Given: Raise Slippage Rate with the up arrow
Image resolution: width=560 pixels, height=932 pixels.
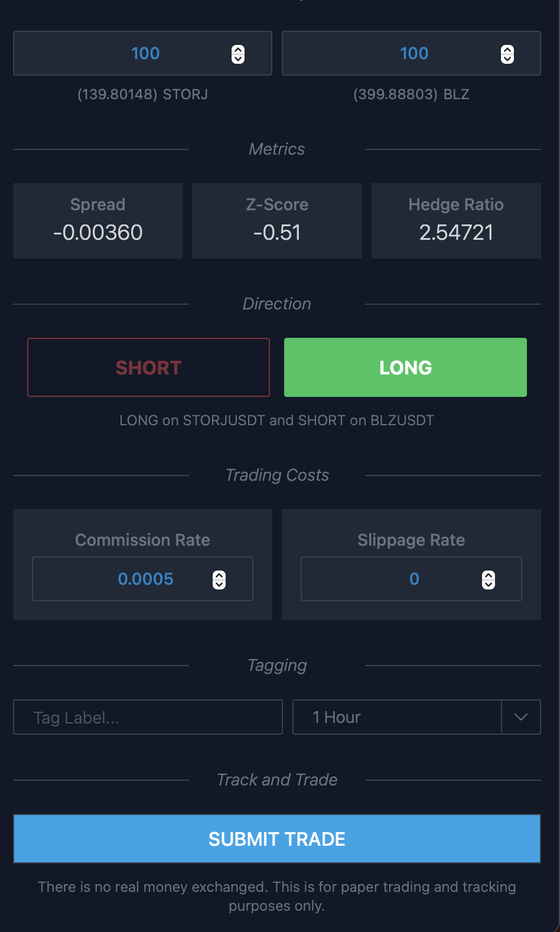Looking at the screenshot, I should click(489, 575).
